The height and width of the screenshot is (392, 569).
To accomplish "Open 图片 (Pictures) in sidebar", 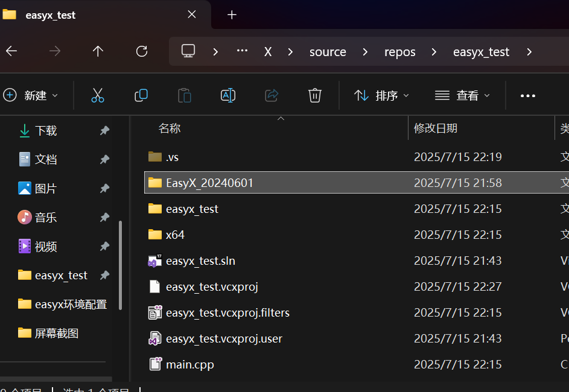I will 46,189.
